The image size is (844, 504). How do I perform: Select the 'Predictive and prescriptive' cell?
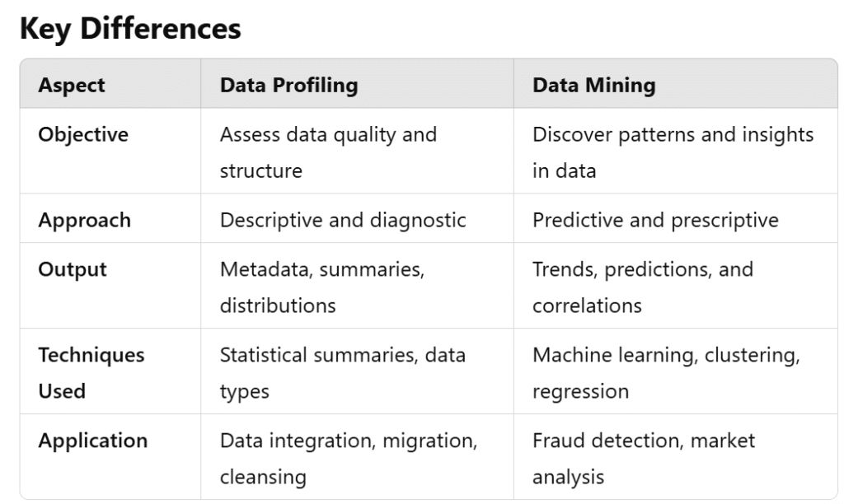pos(655,220)
